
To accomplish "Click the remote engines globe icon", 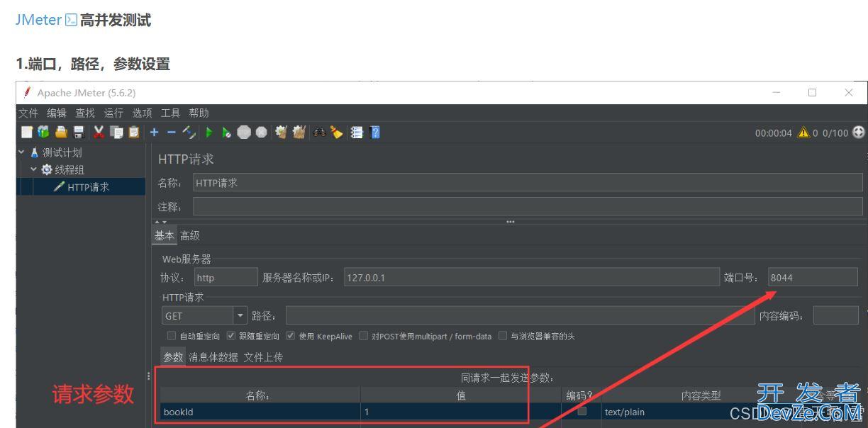I will pyautogui.click(x=859, y=133).
